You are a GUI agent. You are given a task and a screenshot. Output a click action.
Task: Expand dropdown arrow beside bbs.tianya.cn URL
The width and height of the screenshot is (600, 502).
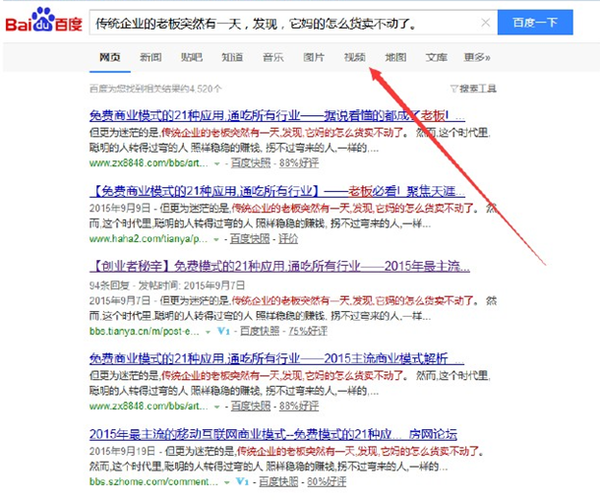click(208, 332)
